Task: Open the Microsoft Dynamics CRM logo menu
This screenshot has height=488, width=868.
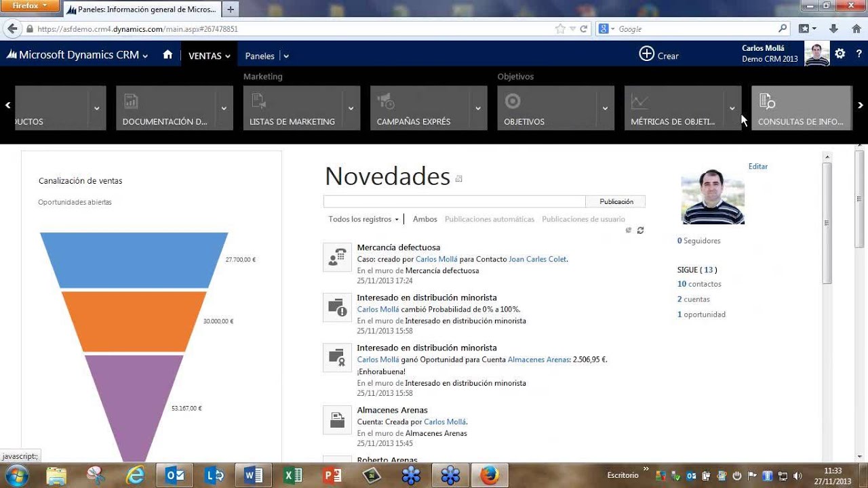Action: [77, 56]
